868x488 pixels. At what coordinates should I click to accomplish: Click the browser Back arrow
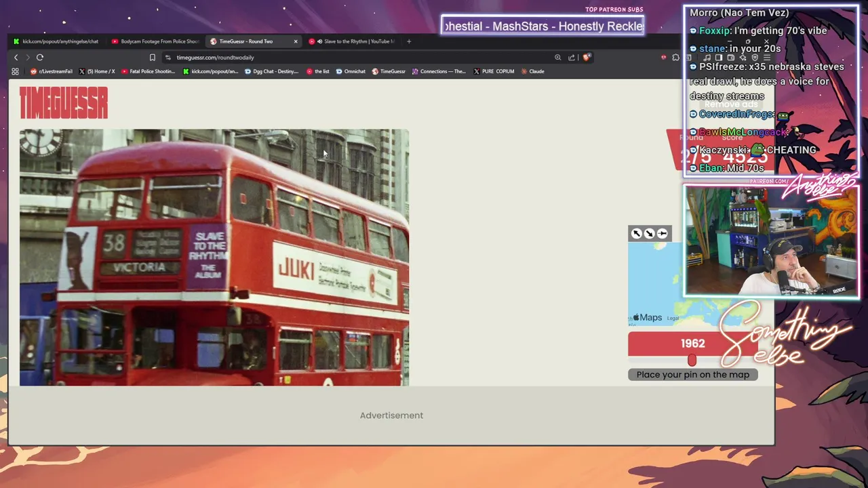(x=16, y=58)
